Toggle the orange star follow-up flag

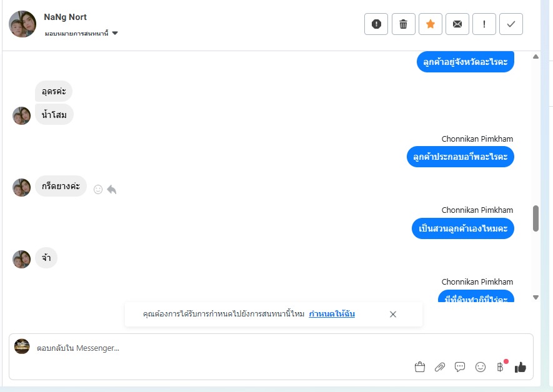(x=431, y=24)
